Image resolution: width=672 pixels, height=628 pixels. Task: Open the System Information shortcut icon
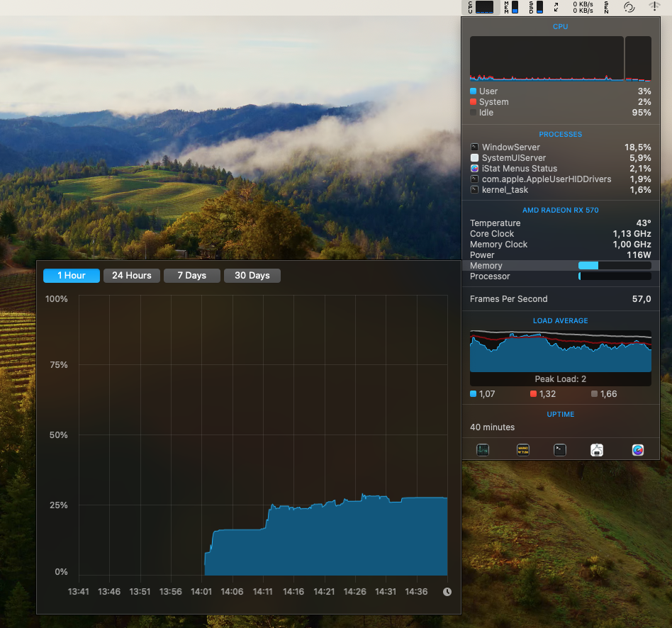click(x=597, y=450)
